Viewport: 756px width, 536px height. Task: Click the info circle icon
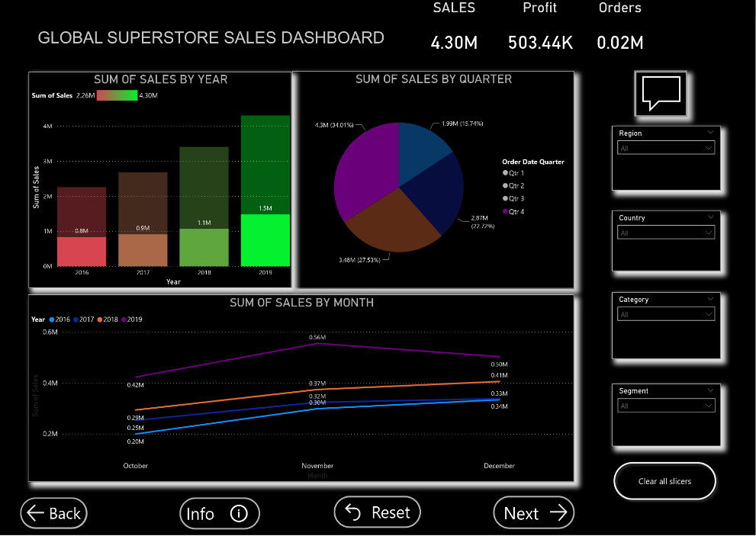coord(239,514)
